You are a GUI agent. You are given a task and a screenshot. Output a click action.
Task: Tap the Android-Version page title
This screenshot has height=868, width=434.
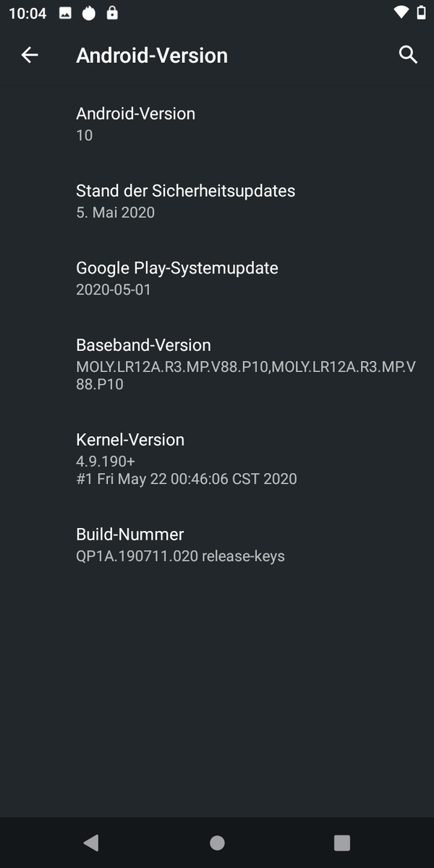pos(152,56)
